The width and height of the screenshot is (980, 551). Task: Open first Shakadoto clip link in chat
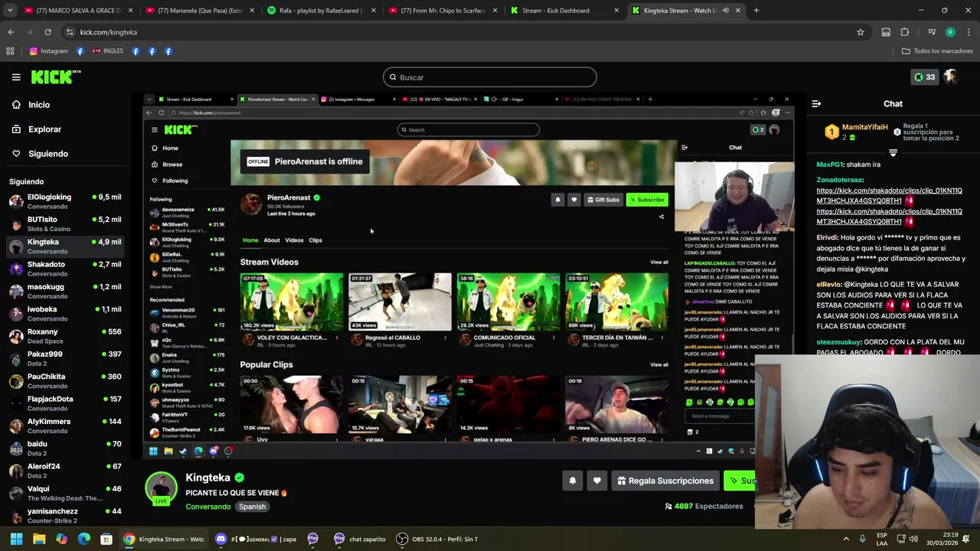[889, 195]
